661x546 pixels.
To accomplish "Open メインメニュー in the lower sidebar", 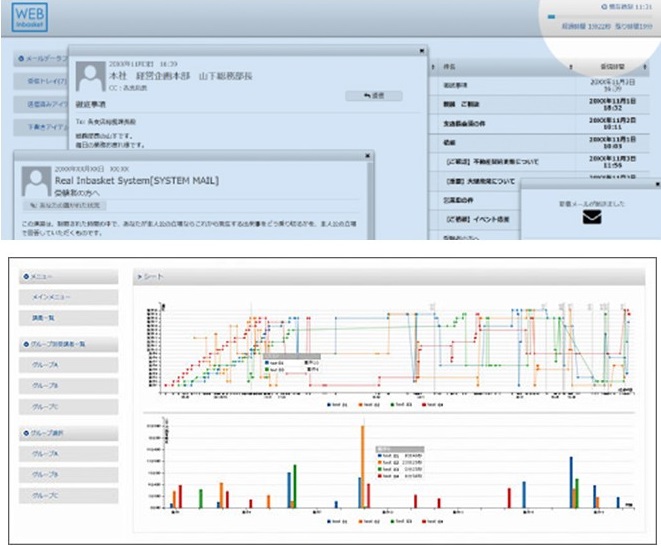I will pyautogui.click(x=68, y=297).
